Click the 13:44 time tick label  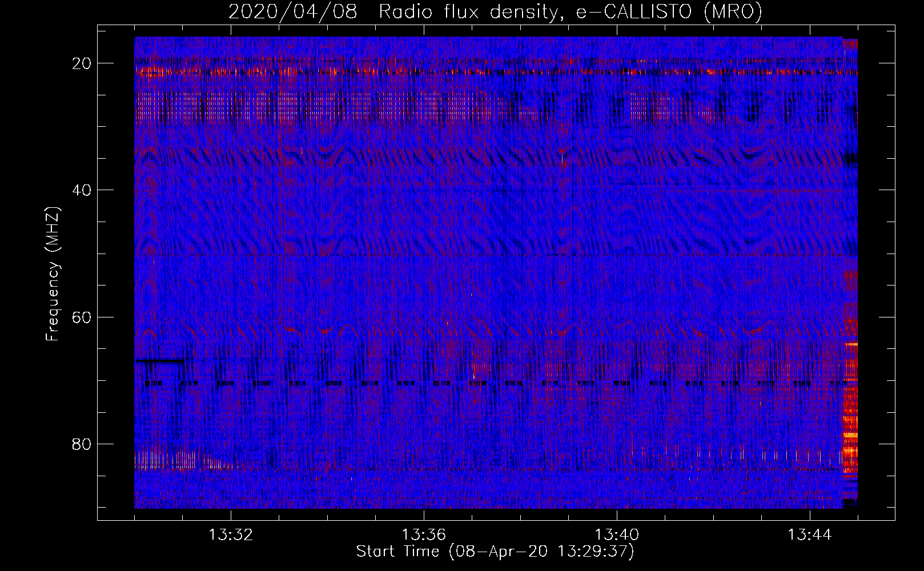coord(810,535)
